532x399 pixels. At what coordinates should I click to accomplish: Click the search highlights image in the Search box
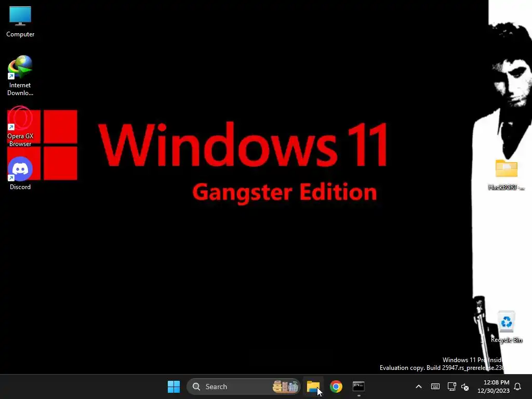click(x=285, y=387)
